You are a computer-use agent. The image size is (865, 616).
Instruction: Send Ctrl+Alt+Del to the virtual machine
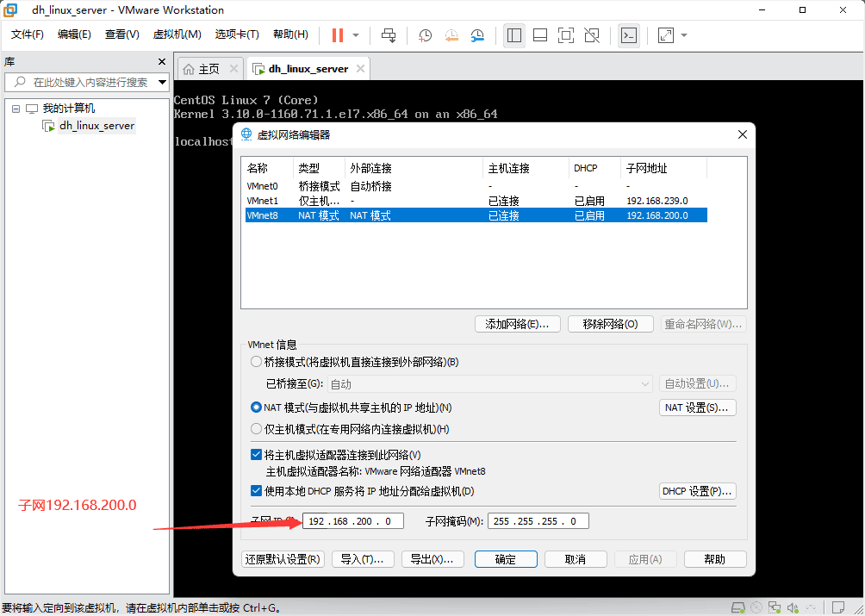point(390,35)
